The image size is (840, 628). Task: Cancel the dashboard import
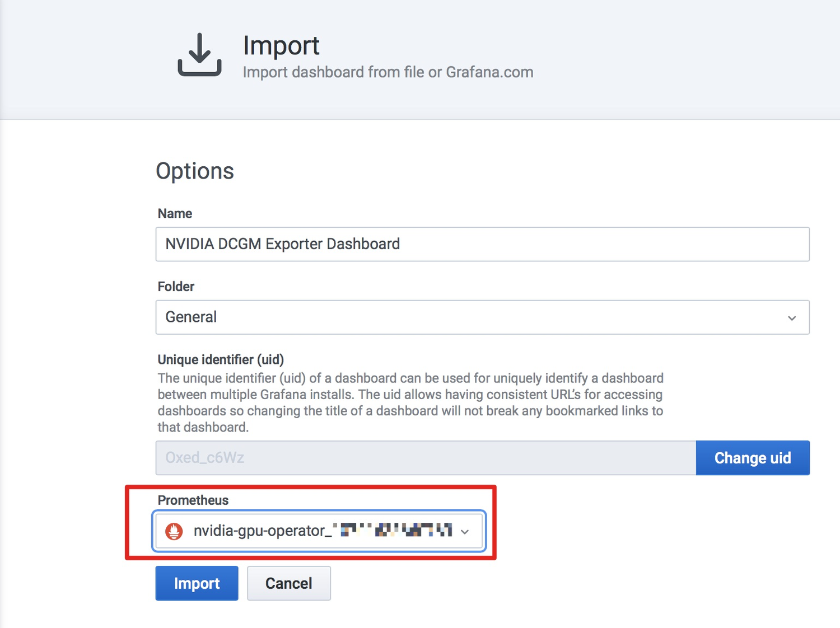pos(288,583)
